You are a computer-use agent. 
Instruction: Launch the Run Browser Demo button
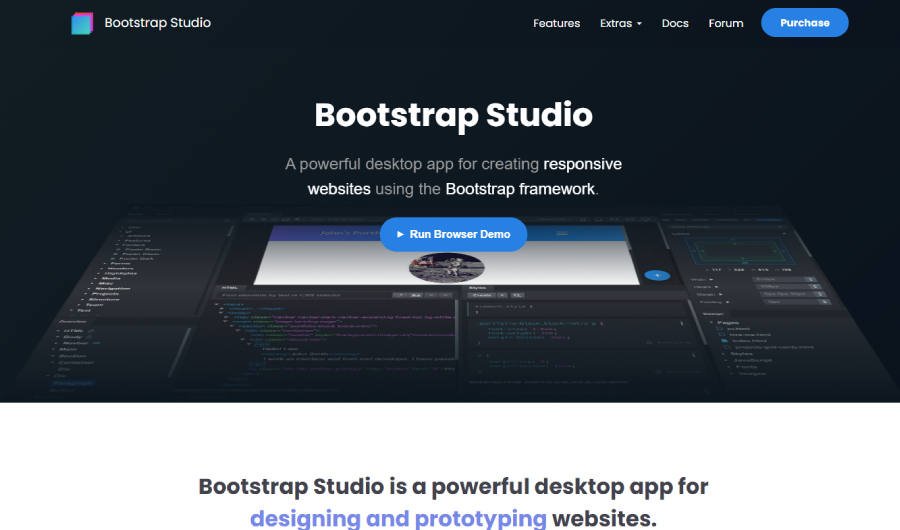(x=453, y=234)
